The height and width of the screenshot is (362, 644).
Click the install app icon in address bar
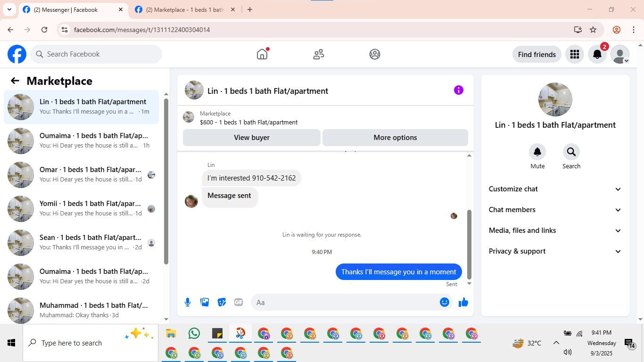pos(578,30)
